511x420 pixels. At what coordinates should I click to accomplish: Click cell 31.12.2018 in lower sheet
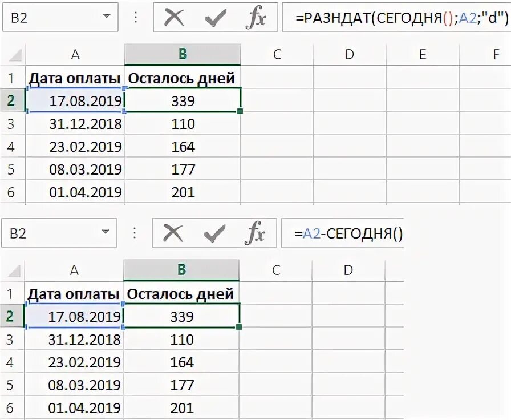click(74, 339)
